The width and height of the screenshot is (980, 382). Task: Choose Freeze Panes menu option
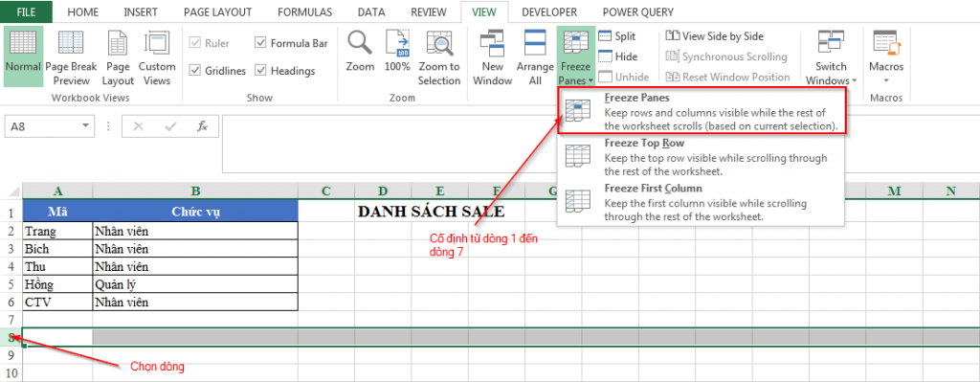(701, 111)
